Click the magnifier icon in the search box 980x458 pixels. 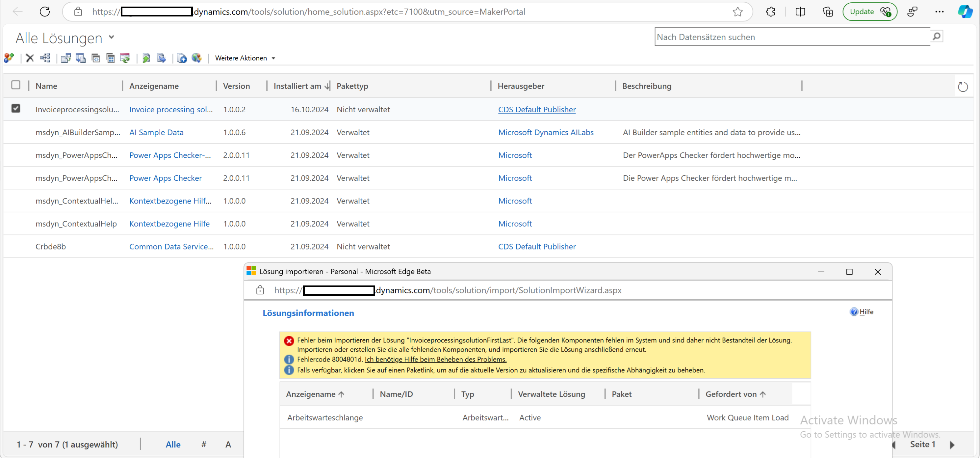[x=936, y=37]
